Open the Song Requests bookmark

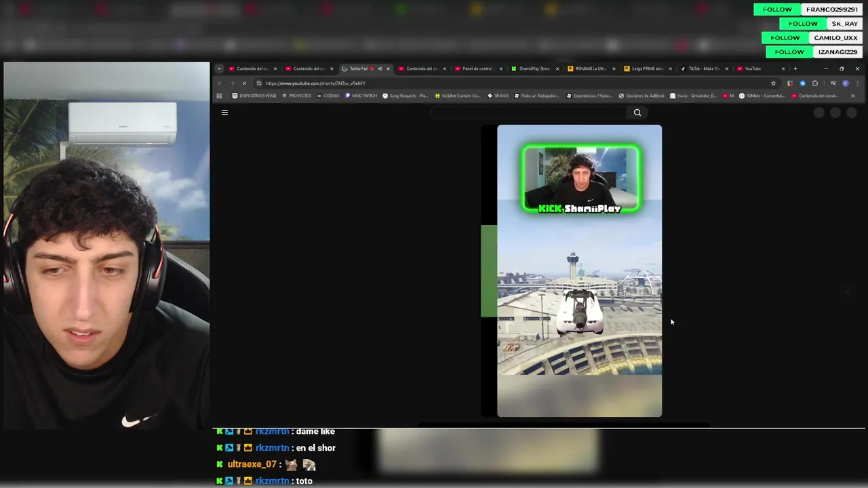pos(405,96)
